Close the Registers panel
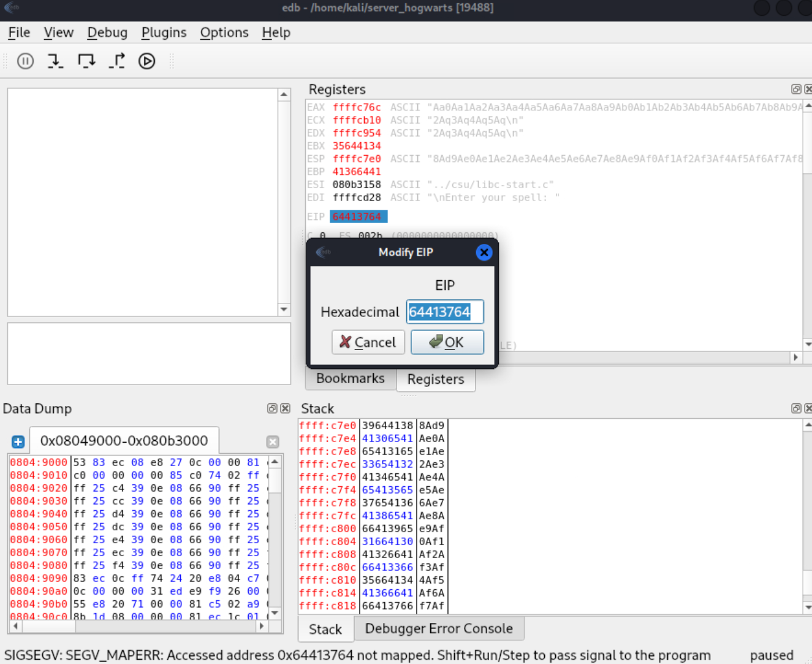 click(x=808, y=89)
